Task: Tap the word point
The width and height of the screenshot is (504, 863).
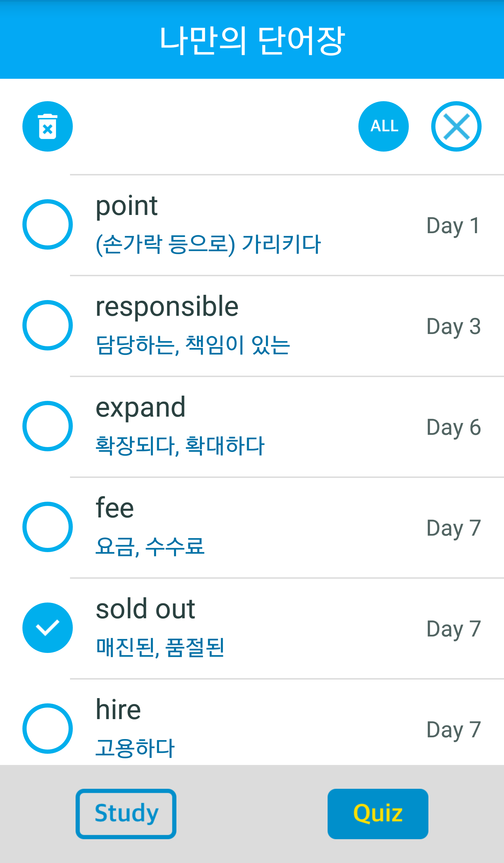Action: point(127,206)
